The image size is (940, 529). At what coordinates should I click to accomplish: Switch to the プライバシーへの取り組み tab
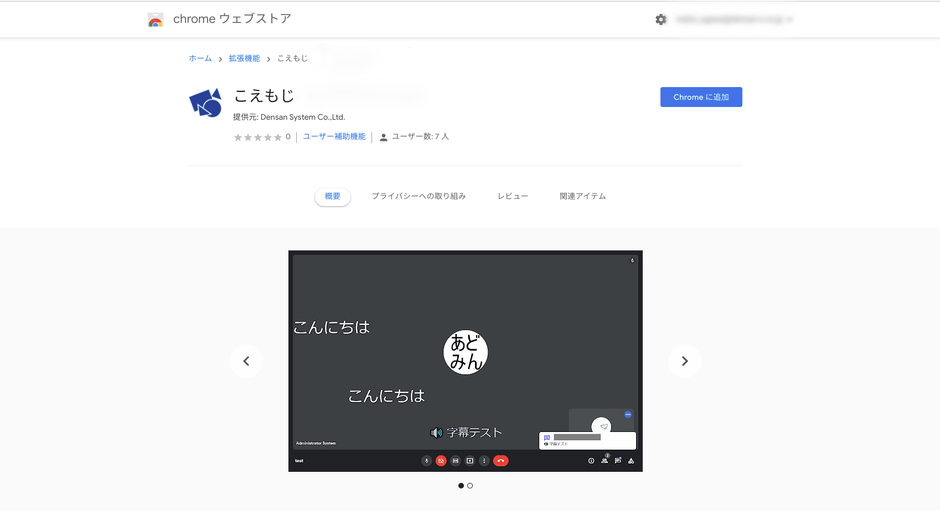(x=418, y=196)
